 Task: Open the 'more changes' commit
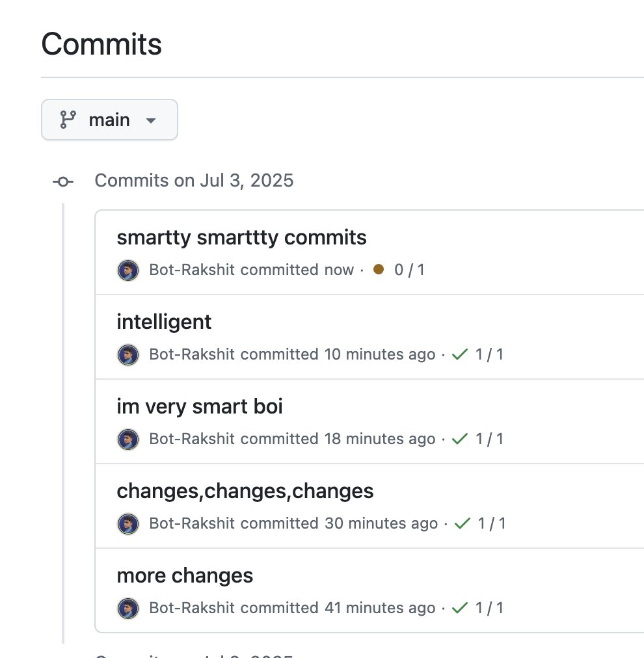[x=185, y=575]
